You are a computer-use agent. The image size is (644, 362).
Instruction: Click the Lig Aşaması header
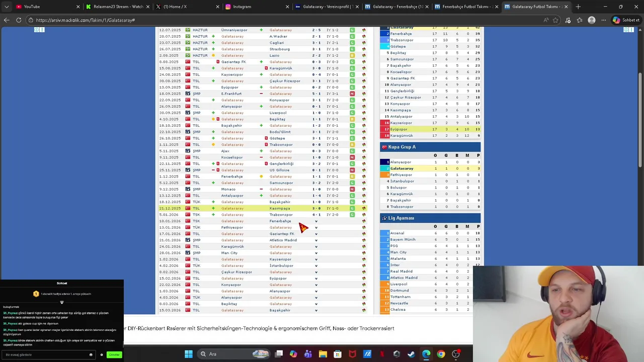tap(430, 218)
